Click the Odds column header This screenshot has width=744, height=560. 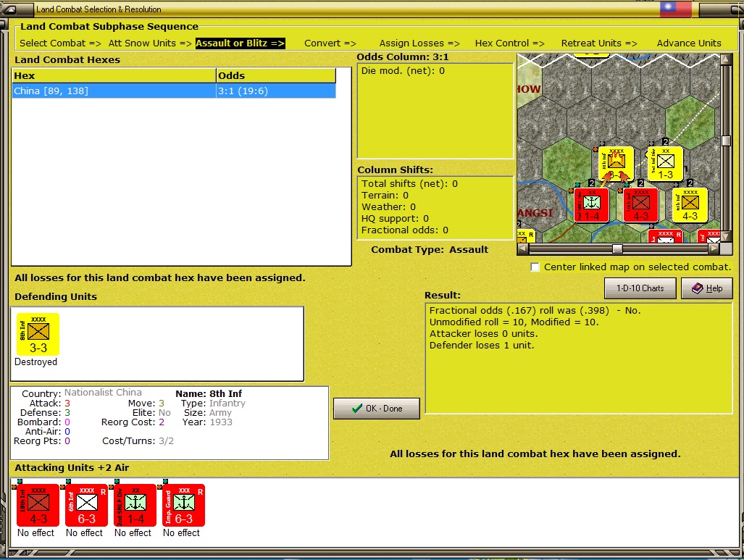click(x=276, y=75)
